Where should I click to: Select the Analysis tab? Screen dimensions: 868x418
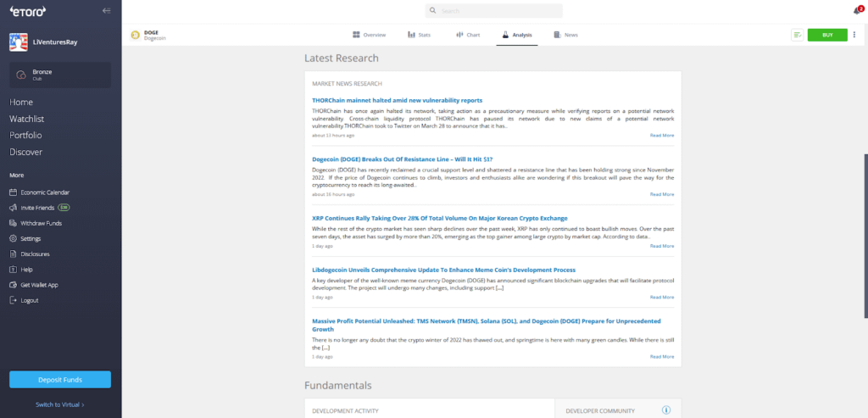517,35
